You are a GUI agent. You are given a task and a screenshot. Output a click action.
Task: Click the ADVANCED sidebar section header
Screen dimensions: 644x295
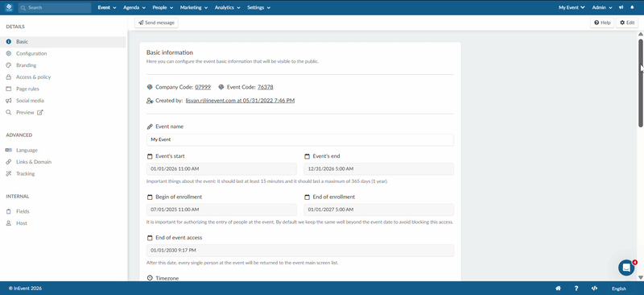tap(19, 135)
